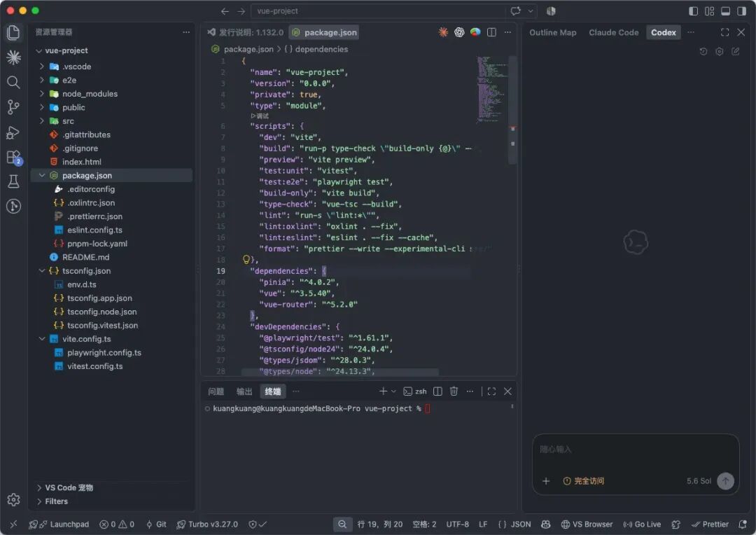Toggle the primary side bar layout

click(693, 11)
